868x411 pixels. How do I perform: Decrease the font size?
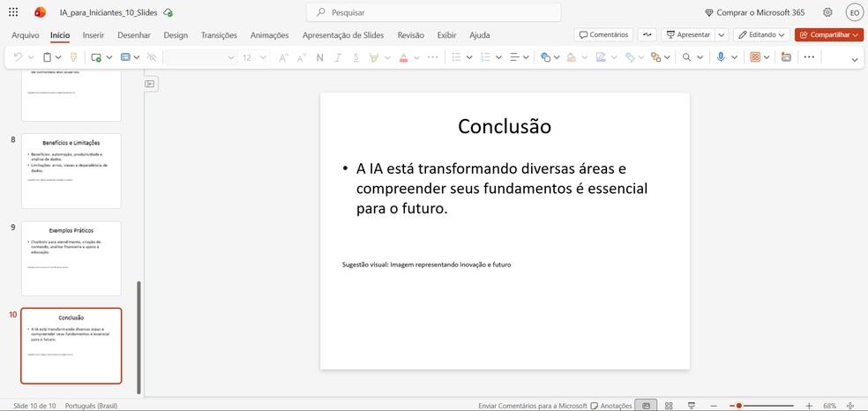pos(302,57)
